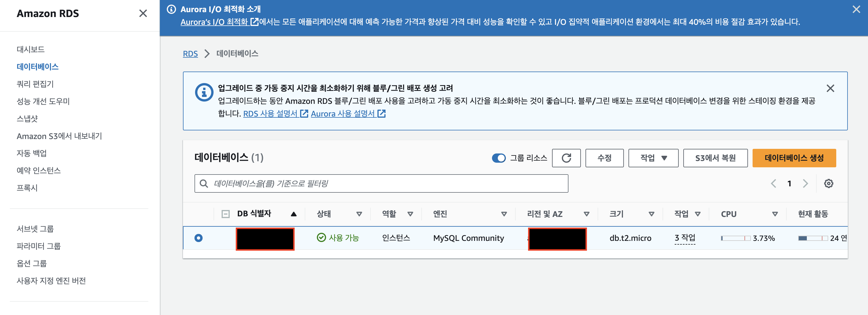Open 파라미터 그룹 in the sidebar
This screenshot has width=868, height=315.
click(x=39, y=246)
